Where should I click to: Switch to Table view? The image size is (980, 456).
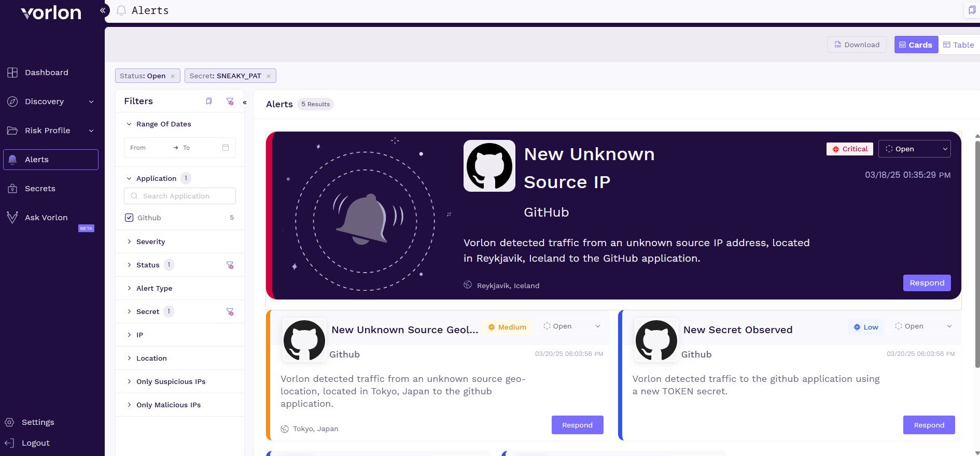[958, 45]
